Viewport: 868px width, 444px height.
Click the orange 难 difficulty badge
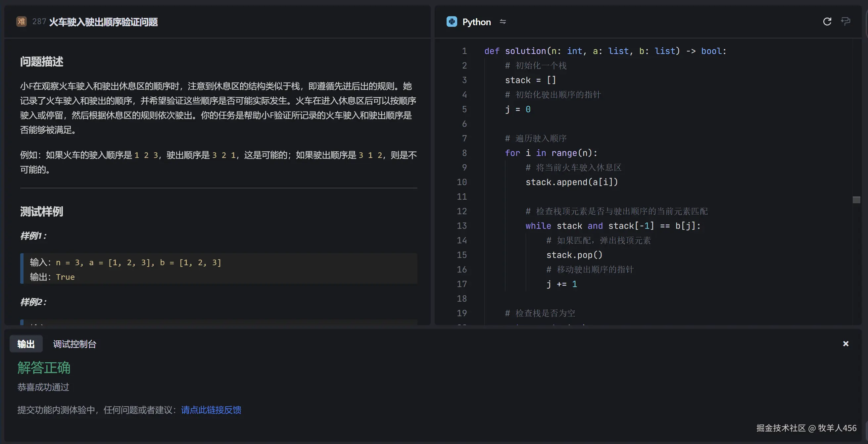tap(22, 22)
